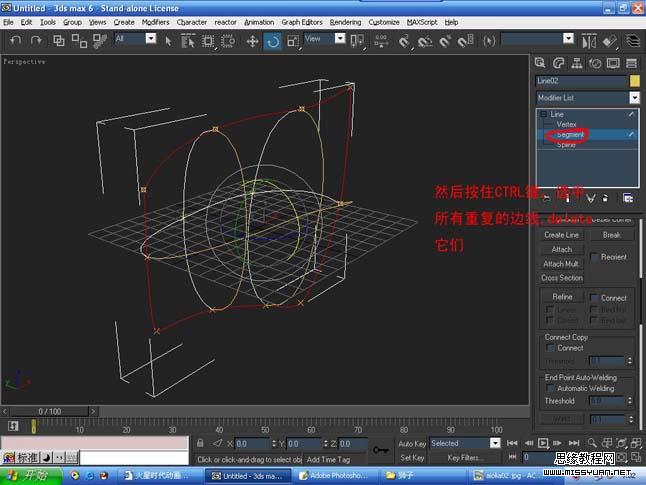Open the Modifier List dropdown
The image size is (646, 485).
[x=635, y=98]
